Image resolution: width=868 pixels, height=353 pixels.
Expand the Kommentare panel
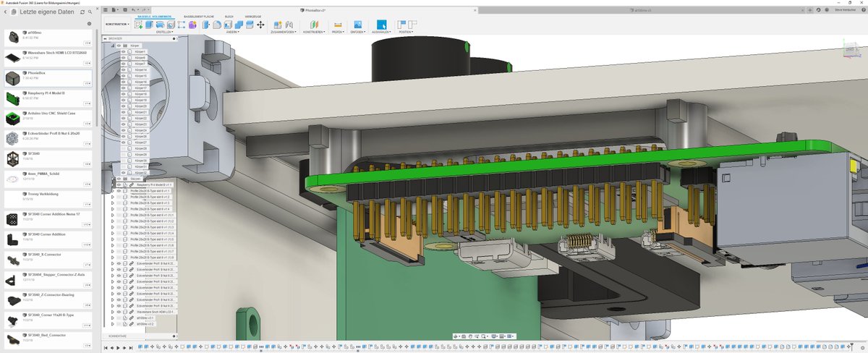pos(172,336)
